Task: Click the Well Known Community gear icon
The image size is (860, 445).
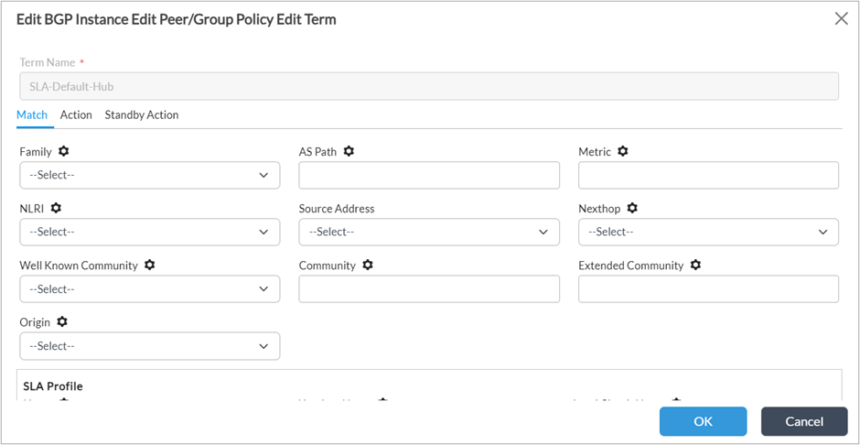Action: 150,265
